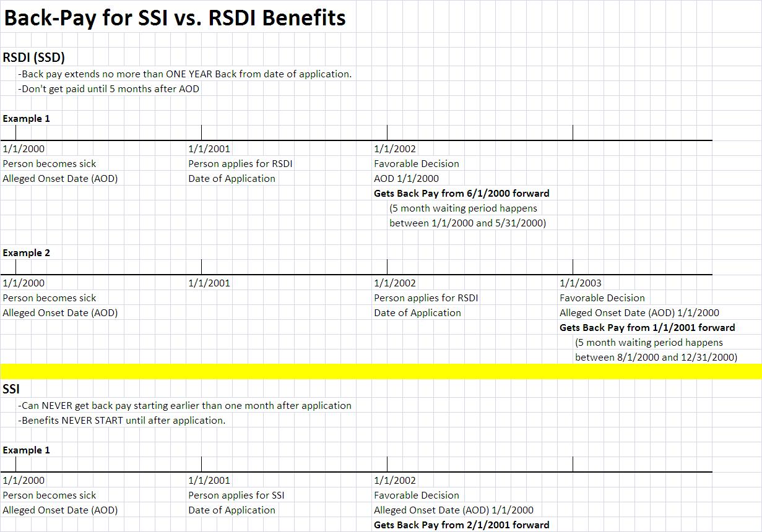762x532 pixels.
Task: Select 'Gets Back Pay from 6/1/2000 forward'
Action: pos(461,193)
